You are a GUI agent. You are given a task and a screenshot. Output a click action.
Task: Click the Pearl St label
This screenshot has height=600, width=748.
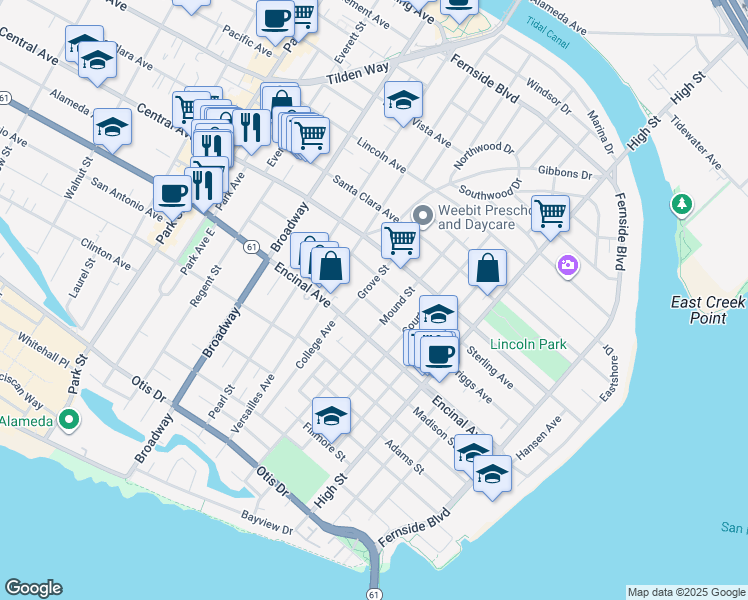221,402
